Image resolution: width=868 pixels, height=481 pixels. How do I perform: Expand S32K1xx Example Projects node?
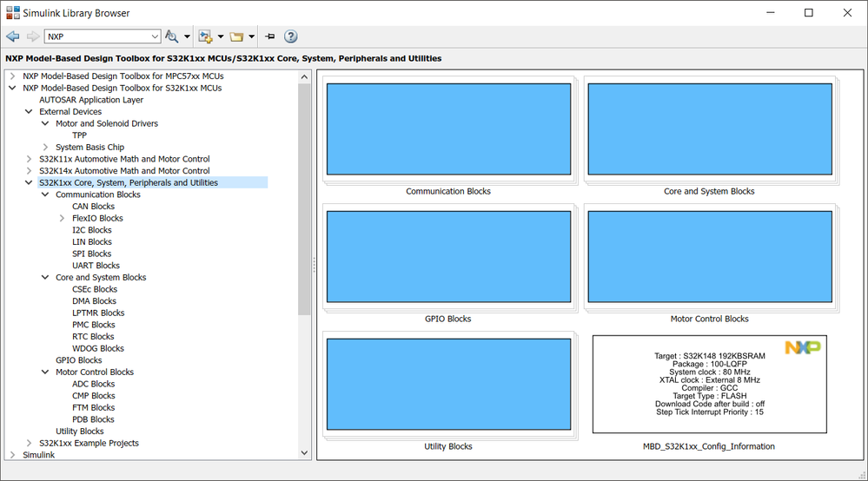(29, 443)
